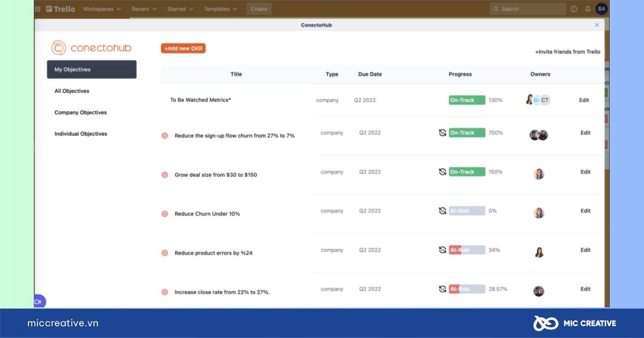Screen dimensions: 644x338
Task: Click the Progress column header
Action: (460, 75)
